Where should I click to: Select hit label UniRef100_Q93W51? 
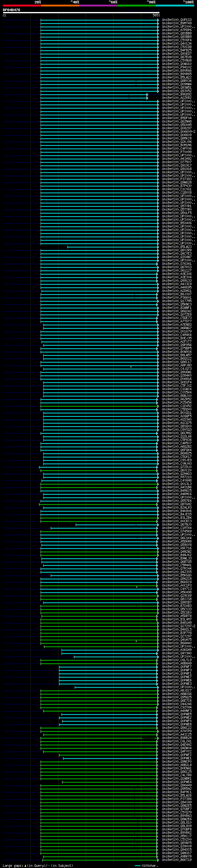(177, 88)
